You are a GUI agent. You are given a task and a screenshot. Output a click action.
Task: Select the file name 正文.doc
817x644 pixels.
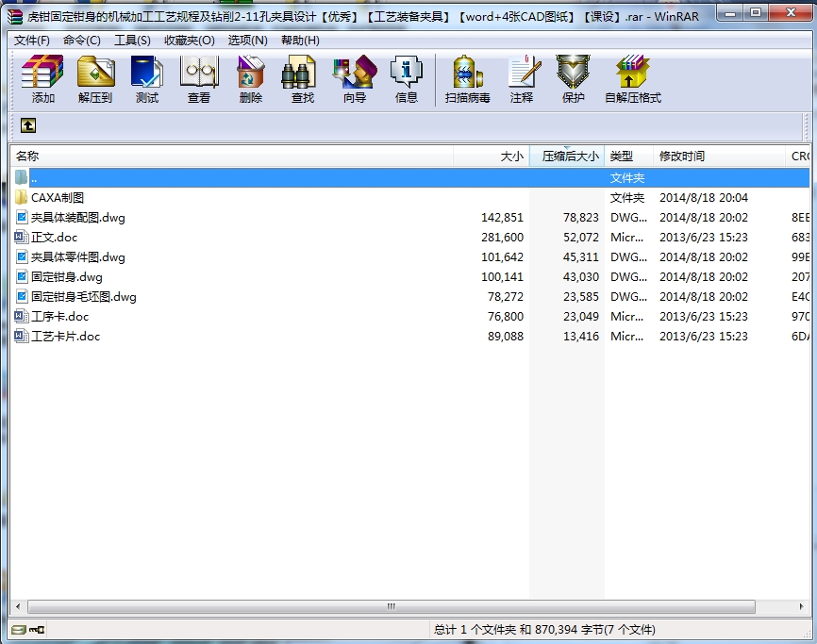pos(54,237)
